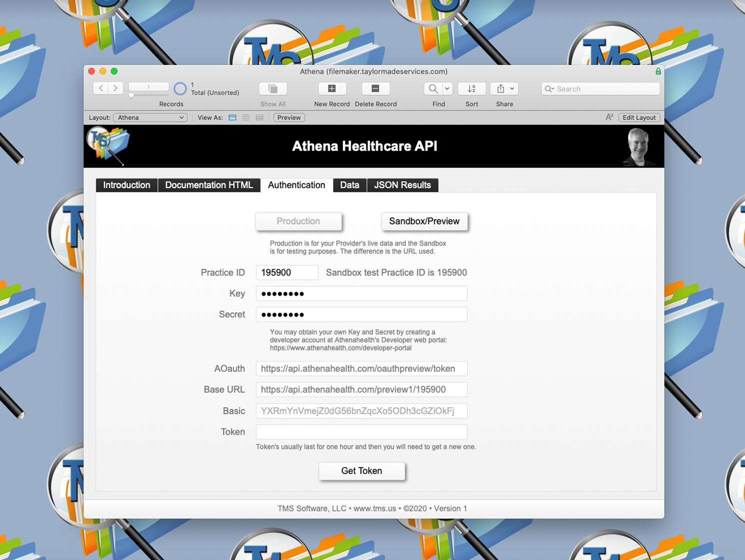Viewport: 745px width, 560px height.
Task: Click the Get Token button
Action: (361, 471)
